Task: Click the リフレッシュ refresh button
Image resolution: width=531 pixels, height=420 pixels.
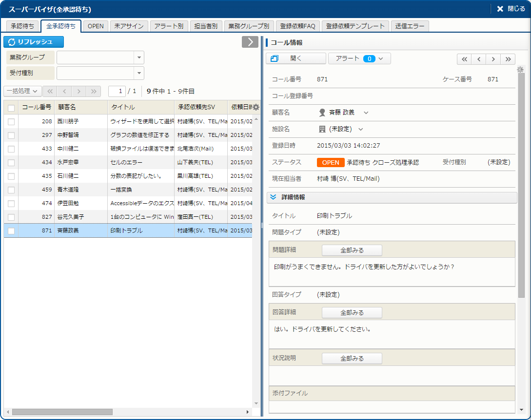Action: [34, 42]
